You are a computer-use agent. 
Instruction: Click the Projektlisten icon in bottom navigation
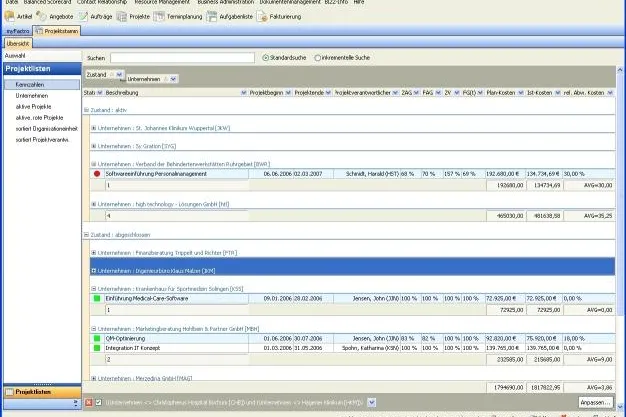pyautogui.click(x=9, y=392)
